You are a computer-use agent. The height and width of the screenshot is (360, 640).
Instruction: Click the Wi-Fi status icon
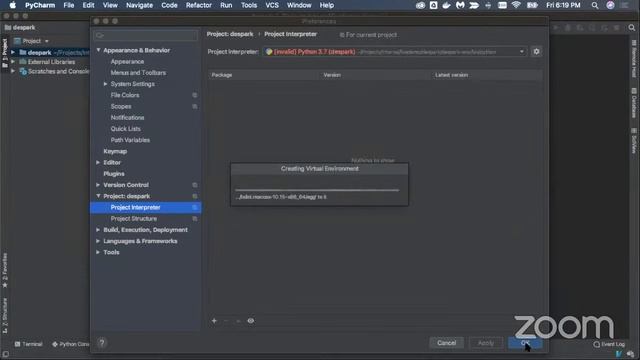coord(516,5)
